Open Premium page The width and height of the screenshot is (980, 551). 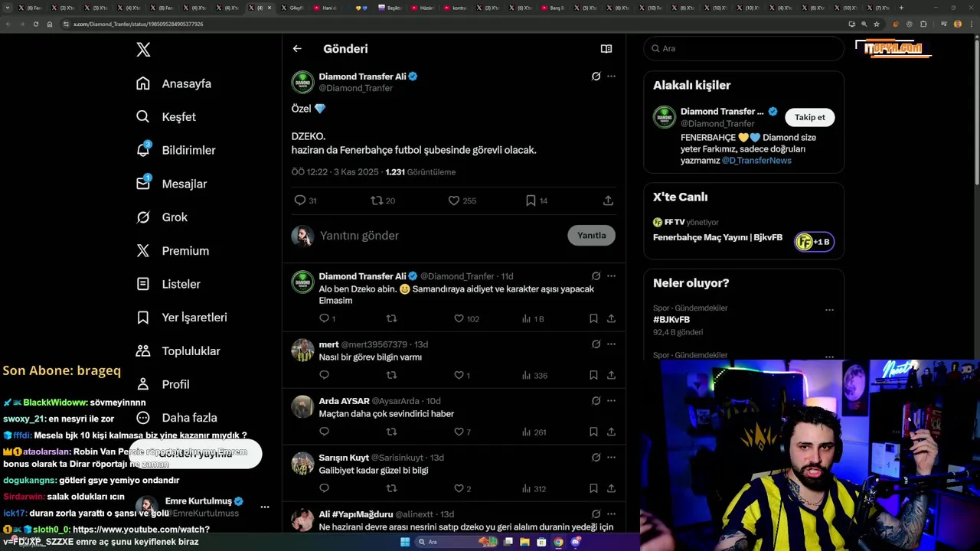click(x=171, y=250)
